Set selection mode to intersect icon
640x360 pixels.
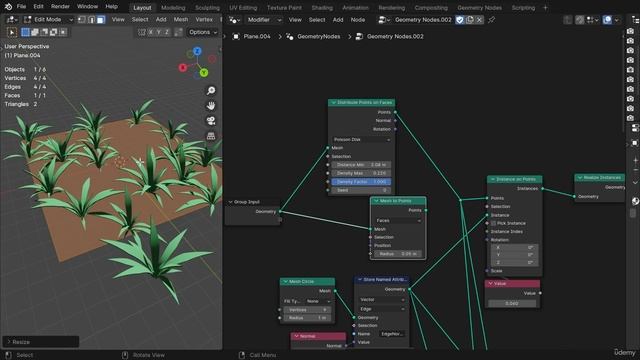(x=63, y=32)
